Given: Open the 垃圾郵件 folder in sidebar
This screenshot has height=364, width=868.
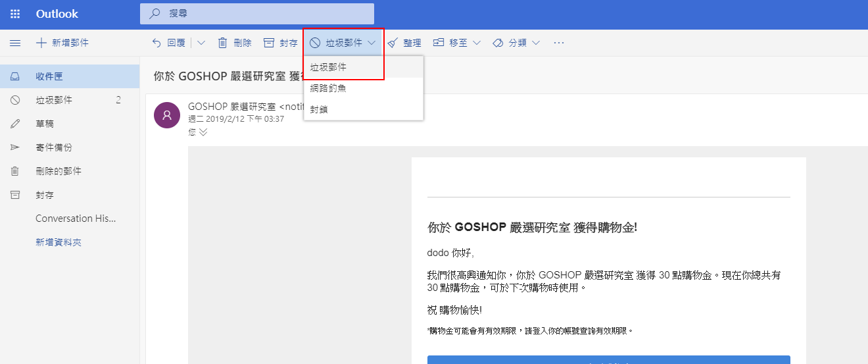Looking at the screenshot, I should click(x=70, y=100).
